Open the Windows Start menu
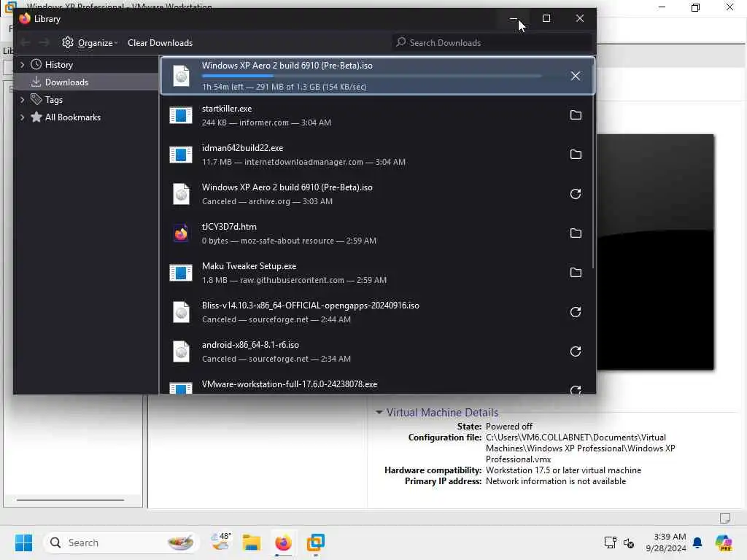The height and width of the screenshot is (560, 747). pos(23,542)
